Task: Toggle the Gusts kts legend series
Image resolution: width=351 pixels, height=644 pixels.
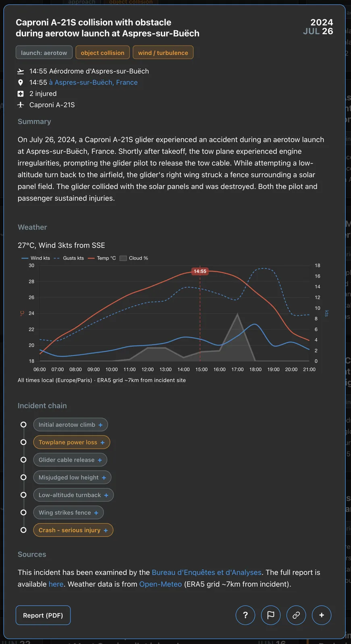Action: 69,258
